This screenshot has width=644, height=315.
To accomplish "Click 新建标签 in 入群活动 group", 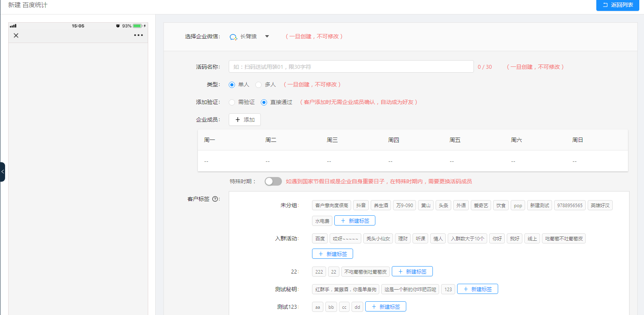I will click(x=332, y=254).
